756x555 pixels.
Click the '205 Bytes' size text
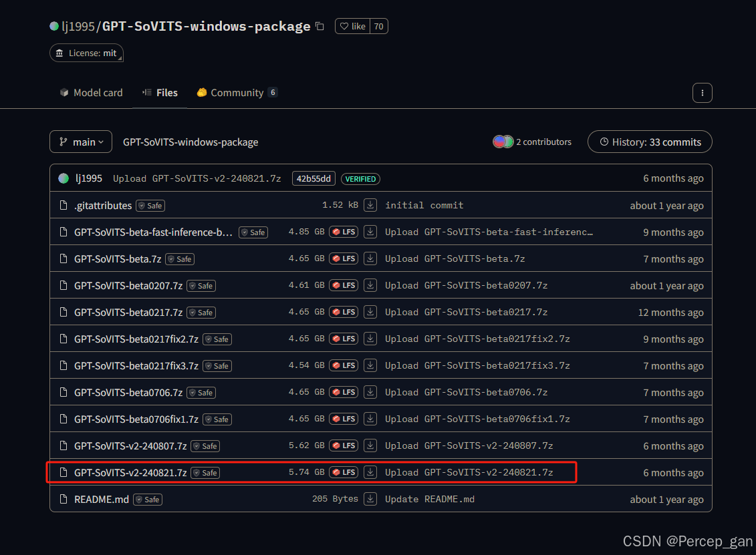(x=335, y=499)
